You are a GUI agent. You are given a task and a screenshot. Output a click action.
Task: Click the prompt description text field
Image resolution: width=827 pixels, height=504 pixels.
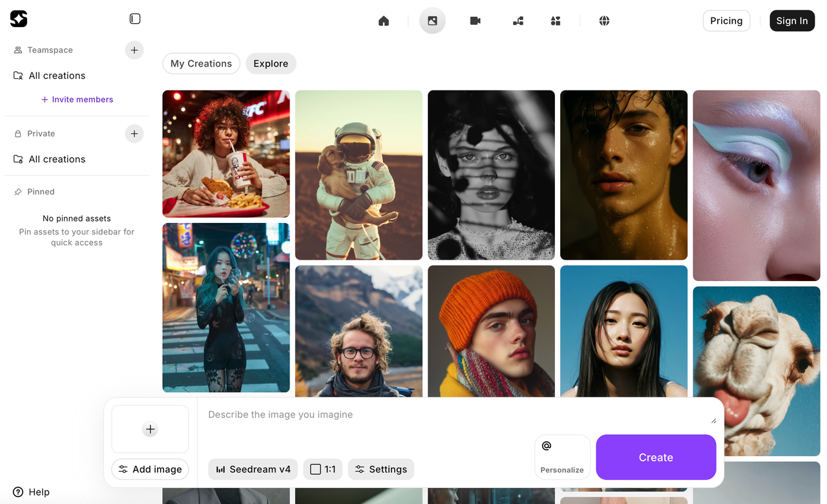(452, 415)
